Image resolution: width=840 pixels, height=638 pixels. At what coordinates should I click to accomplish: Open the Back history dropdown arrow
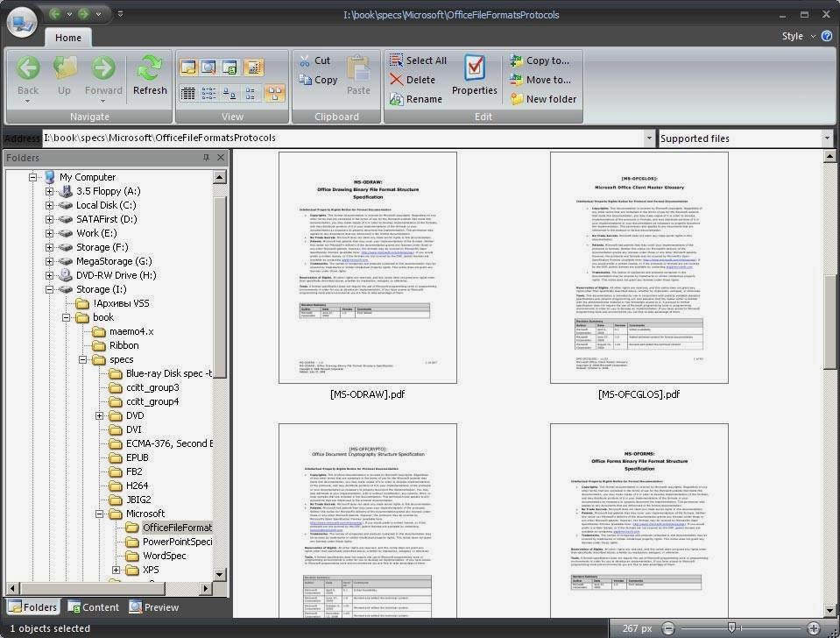[x=28, y=102]
